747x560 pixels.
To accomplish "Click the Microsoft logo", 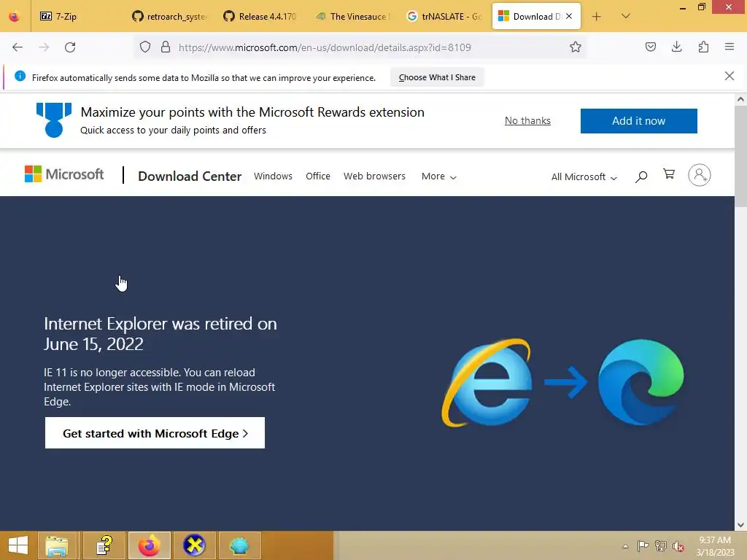I will coord(64,174).
